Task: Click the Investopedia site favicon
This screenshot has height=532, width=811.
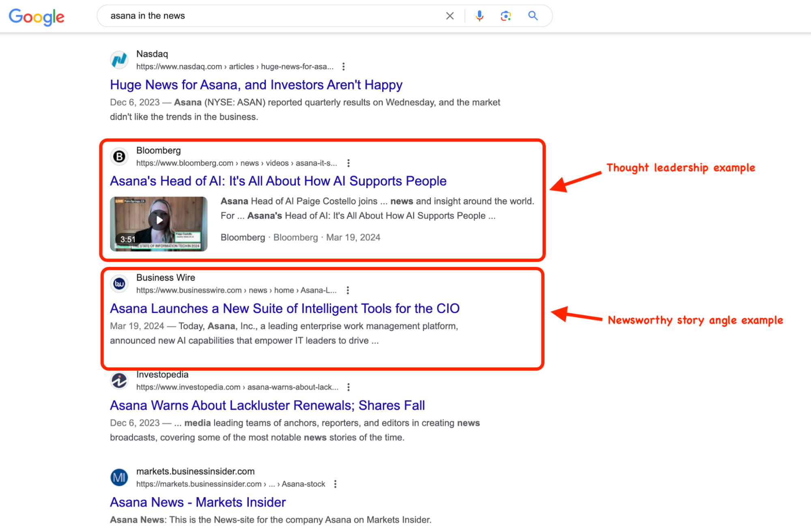Action: pos(119,381)
